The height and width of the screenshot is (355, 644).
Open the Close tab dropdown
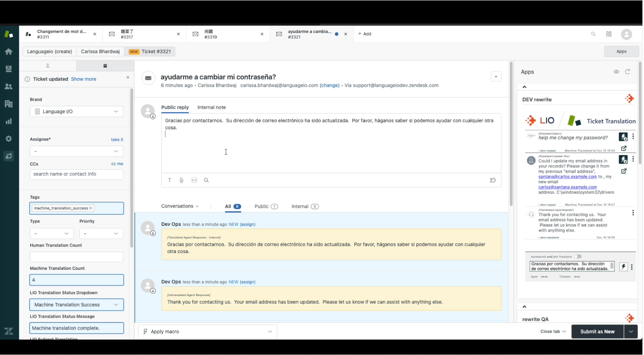pos(553,332)
